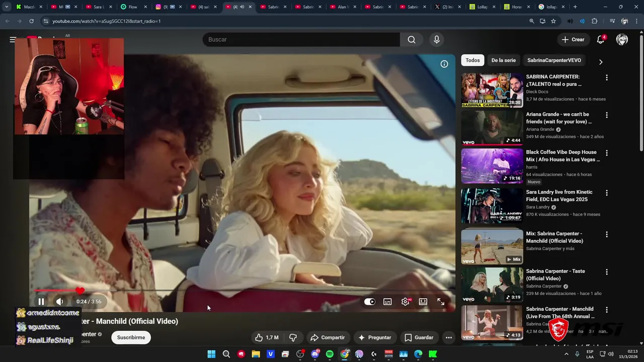Screen dimensions: 644x362
Task: Click the Compartir button
Action: click(328, 337)
